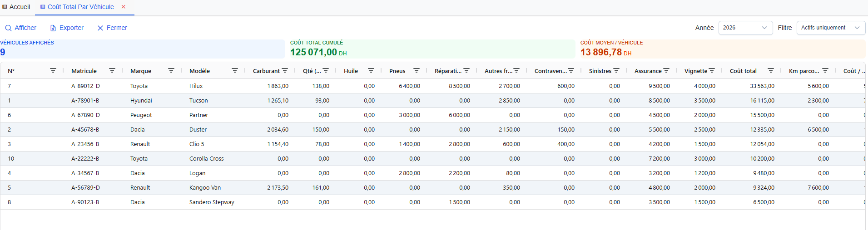Click the Afficher button
The image size is (868, 230).
[21, 28]
